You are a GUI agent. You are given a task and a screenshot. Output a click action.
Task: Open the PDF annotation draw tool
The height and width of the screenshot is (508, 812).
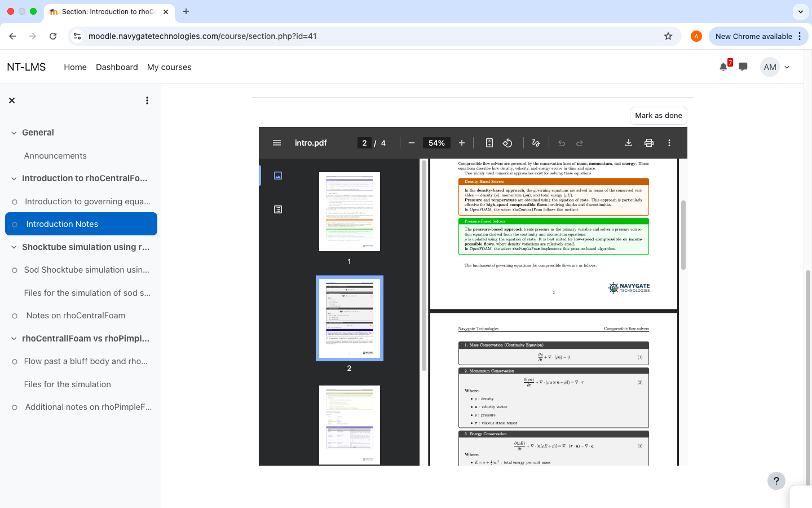pos(536,143)
